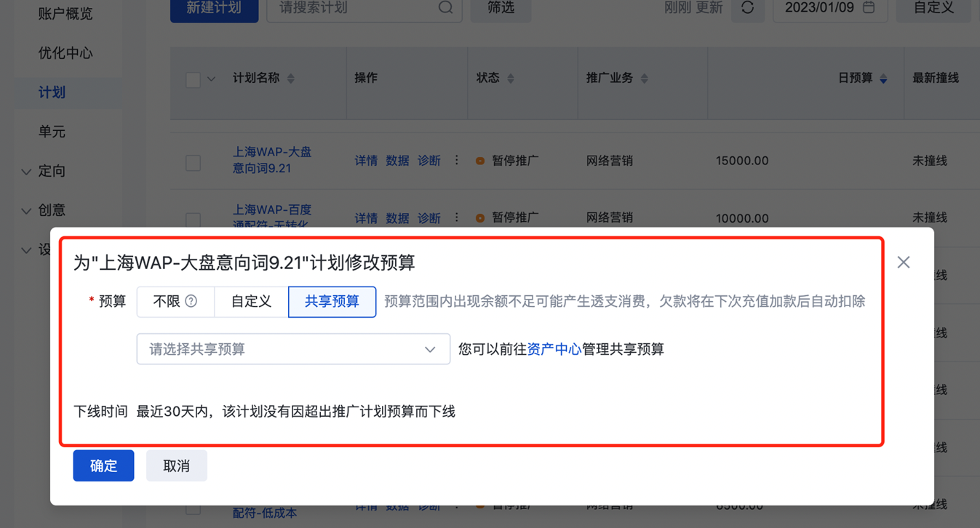Viewport: 980px width, 528px height.
Task: Open the dropdown arrow beside the header checkbox
Action: (x=211, y=79)
